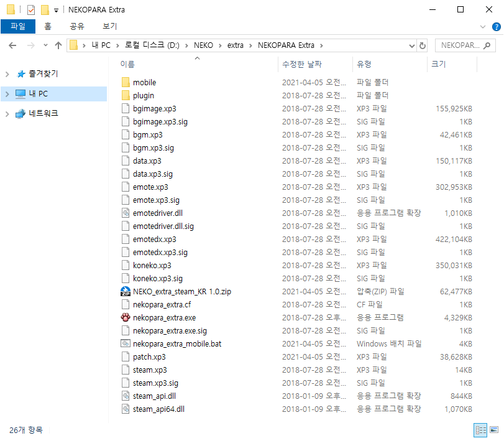504x438 pixels.
Task: Expand the ribbon chevron
Action: click(x=483, y=27)
